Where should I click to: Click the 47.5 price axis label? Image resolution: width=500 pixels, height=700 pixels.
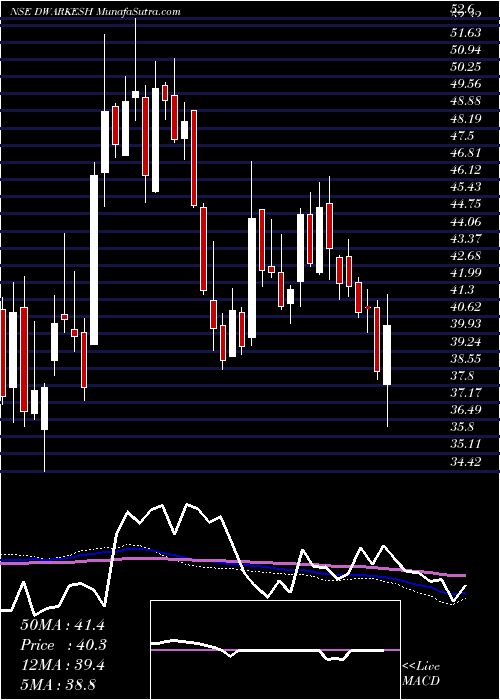462,136
